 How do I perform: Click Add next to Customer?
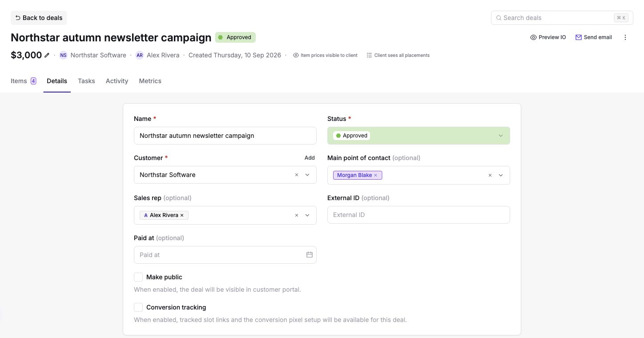[310, 158]
